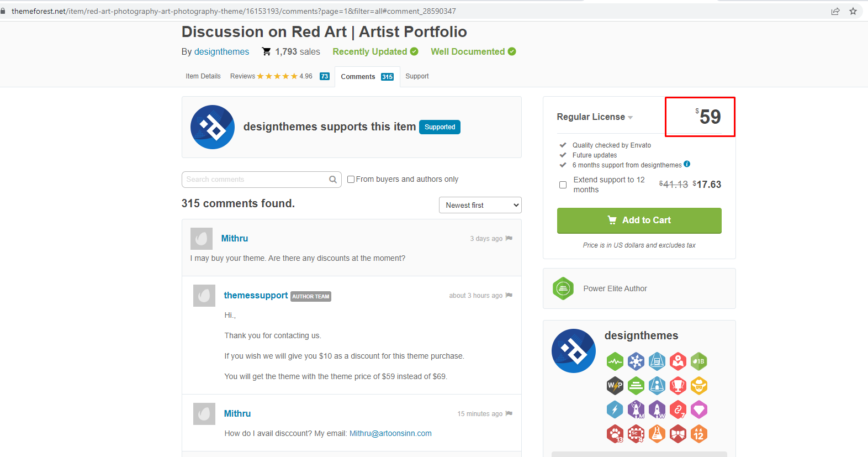Click the Add to Cart button

(639, 220)
